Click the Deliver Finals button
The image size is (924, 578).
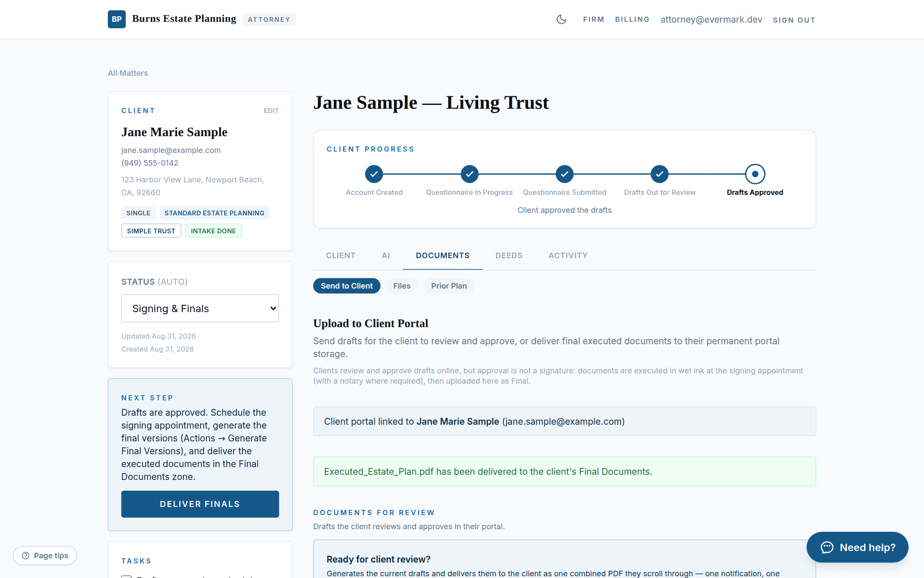pyautogui.click(x=200, y=504)
